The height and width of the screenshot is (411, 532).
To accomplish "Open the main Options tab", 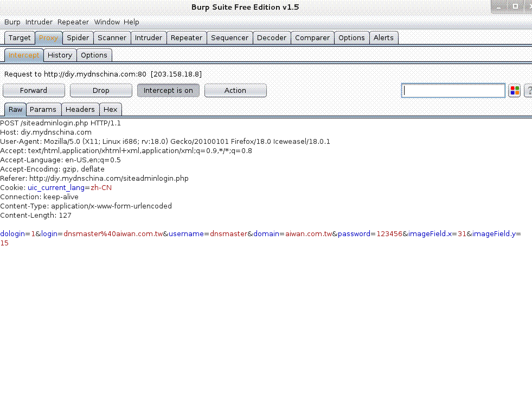I will click(x=351, y=37).
